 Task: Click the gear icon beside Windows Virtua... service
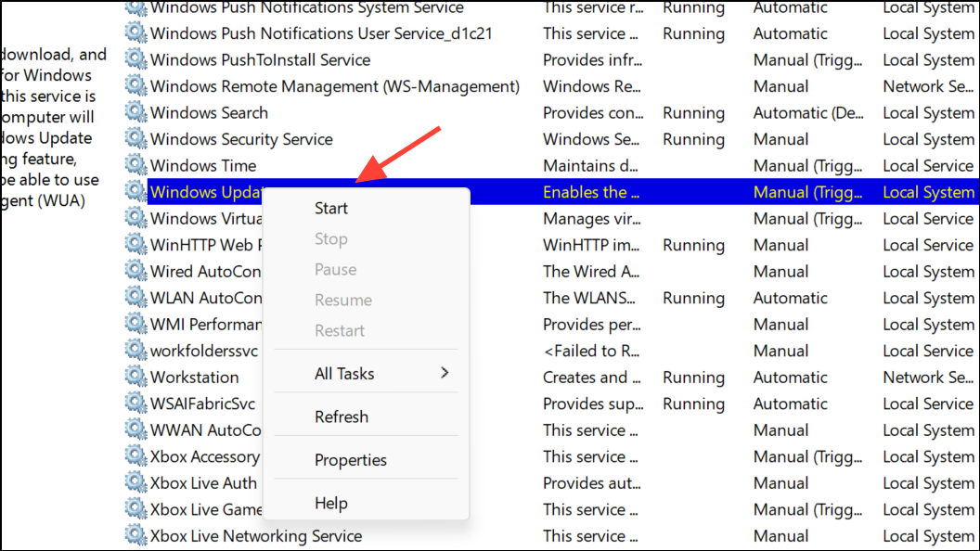pos(135,218)
